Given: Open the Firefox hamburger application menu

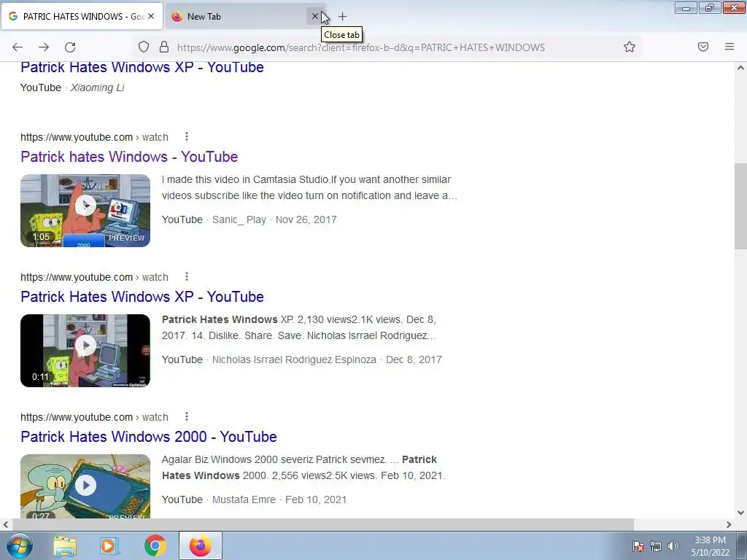Looking at the screenshot, I should 729,47.
